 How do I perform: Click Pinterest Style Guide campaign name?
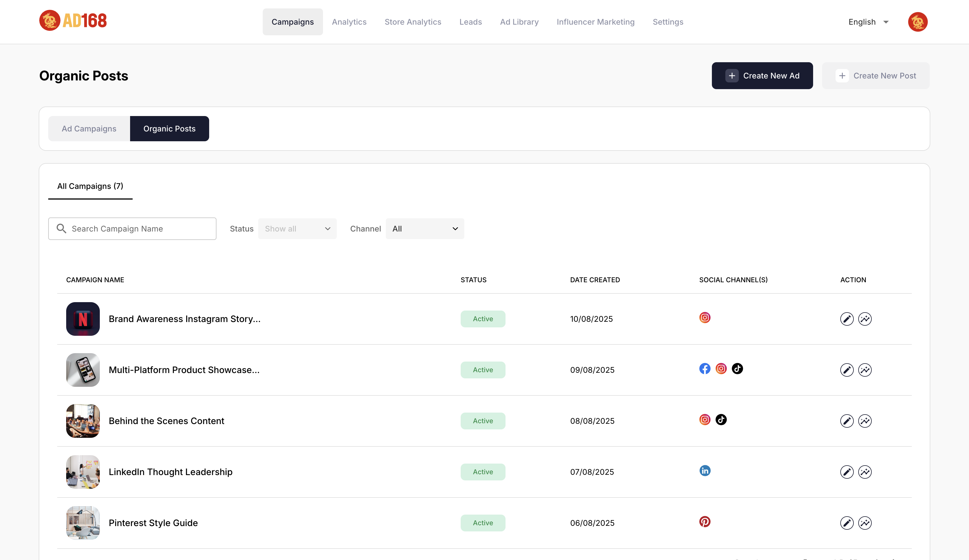pyautogui.click(x=153, y=523)
